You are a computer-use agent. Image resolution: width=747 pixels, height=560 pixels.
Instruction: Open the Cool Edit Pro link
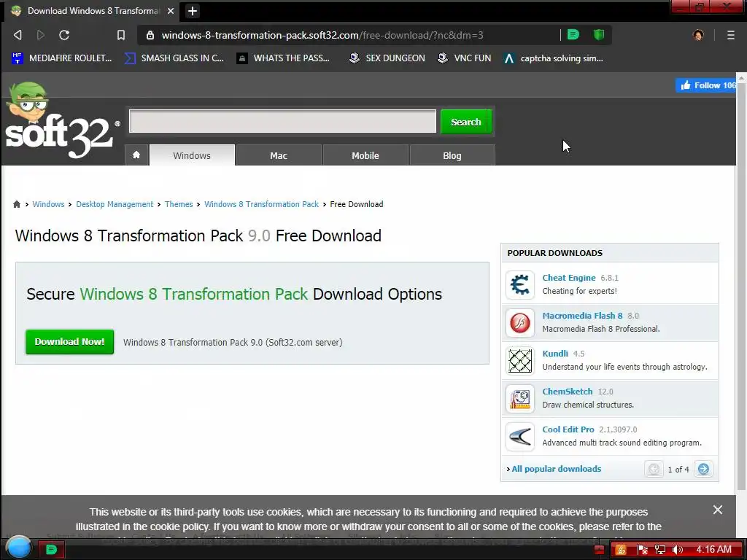coord(568,429)
